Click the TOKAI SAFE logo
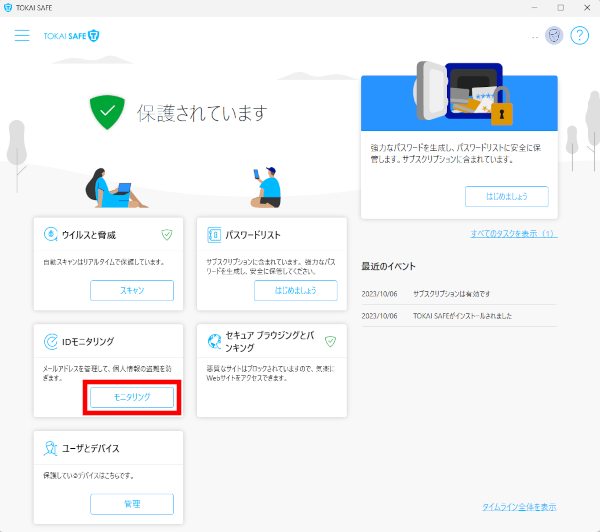This screenshot has width=600, height=532. pyautogui.click(x=71, y=36)
